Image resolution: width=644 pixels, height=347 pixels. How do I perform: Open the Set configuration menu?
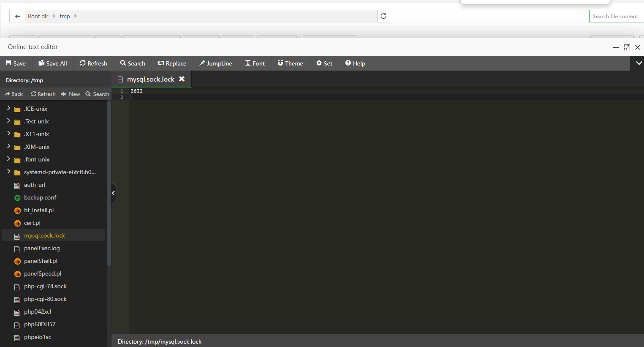[x=324, y=63]
